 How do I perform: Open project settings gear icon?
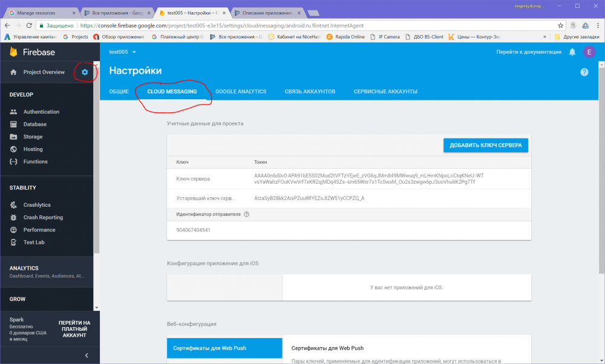tap(85, 72)
